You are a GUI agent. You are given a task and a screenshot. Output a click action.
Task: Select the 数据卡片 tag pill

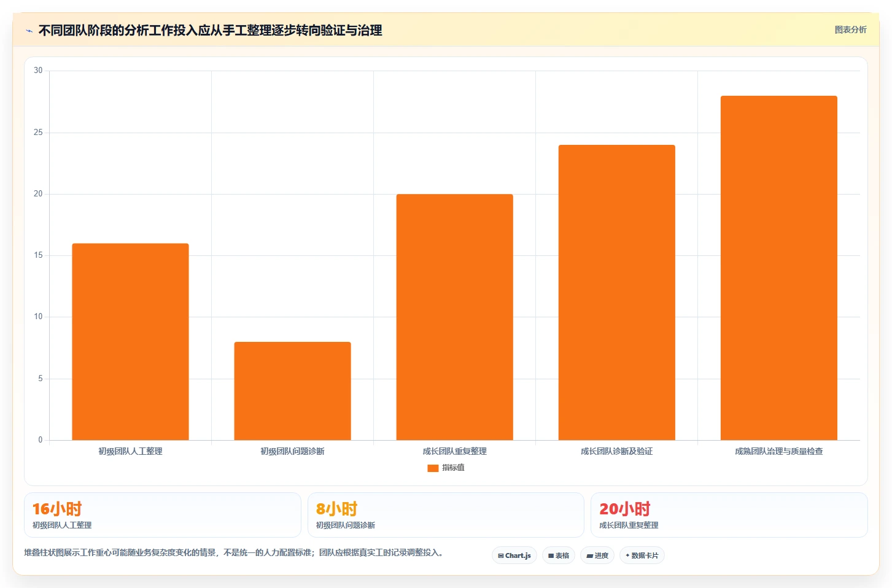pyautogui.click(x=642, y=555)
